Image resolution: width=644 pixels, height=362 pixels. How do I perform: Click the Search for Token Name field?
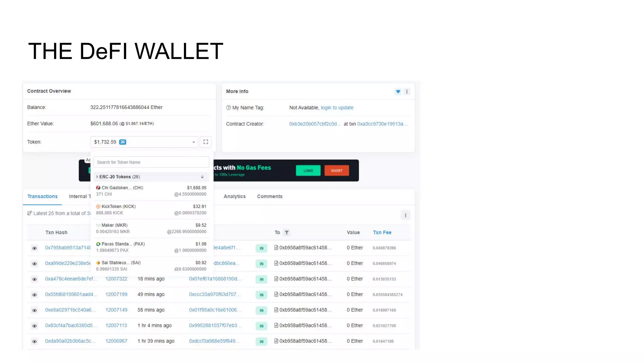tap(151, 162)
